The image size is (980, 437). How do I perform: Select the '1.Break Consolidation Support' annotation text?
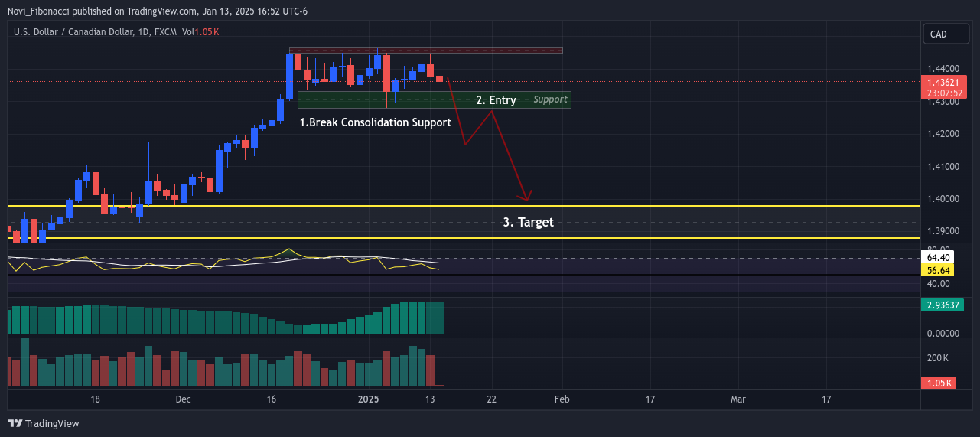(x=375, y=122)
